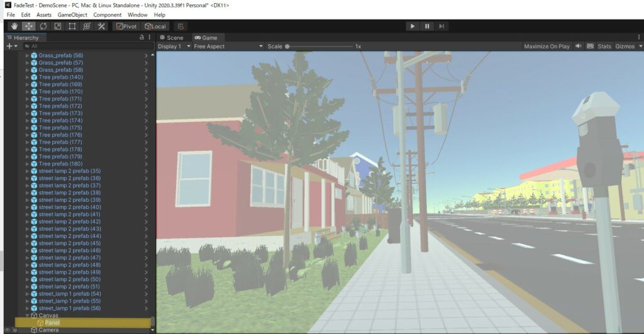The width and height of the screenshot is (644, 334).
Task: Expand street_lamp 1 prefab (54)
Action: [28, 294]
